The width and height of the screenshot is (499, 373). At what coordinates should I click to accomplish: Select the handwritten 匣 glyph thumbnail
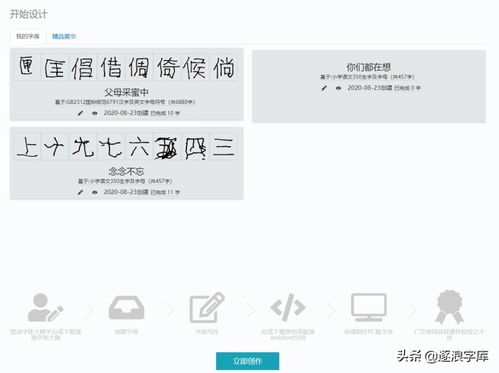27,67
